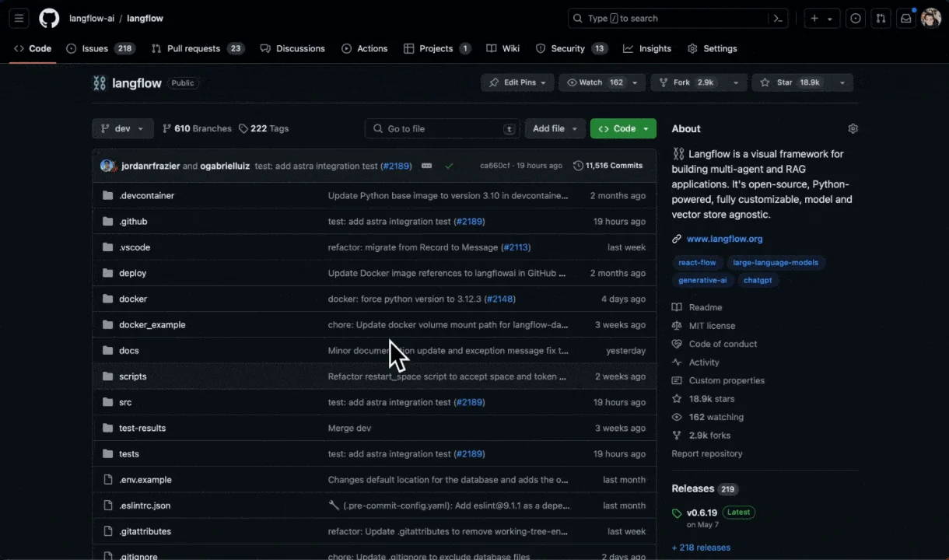Switch to the Pull requests tab
This screenshot has height=560, width=949.
[x=198, y=48]
